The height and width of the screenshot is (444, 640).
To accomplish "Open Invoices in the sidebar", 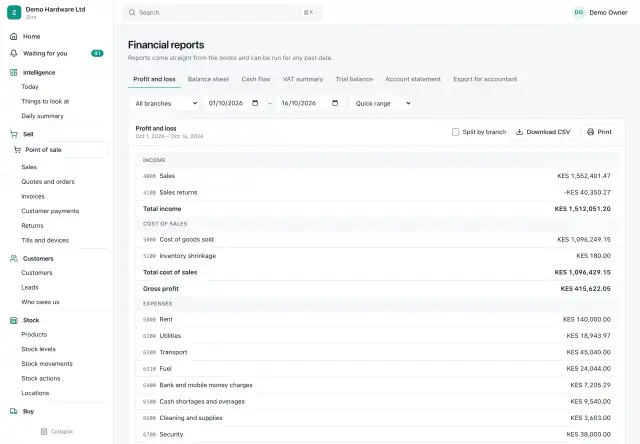I will (x=33, y=196).
